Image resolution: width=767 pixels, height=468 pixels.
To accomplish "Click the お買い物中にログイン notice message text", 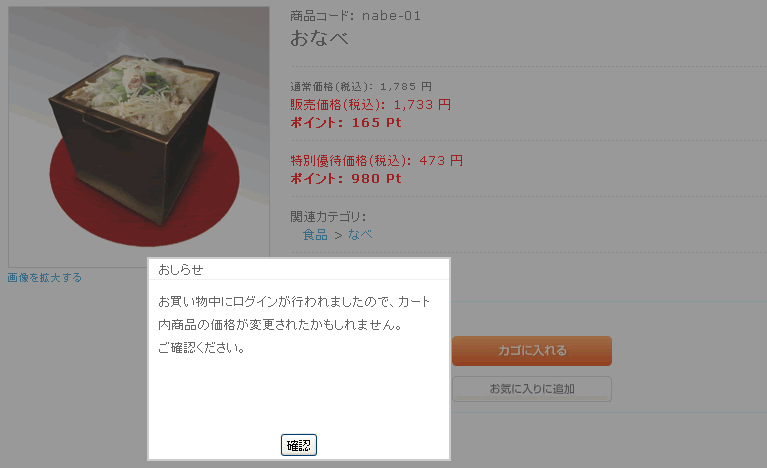I will click(x=294, y=313).
